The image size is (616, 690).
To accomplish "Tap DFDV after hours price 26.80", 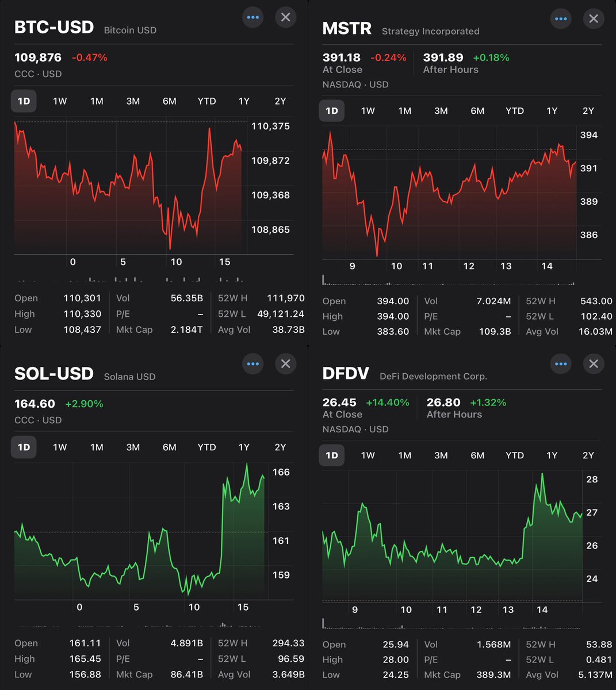I will tap(443, 402).
